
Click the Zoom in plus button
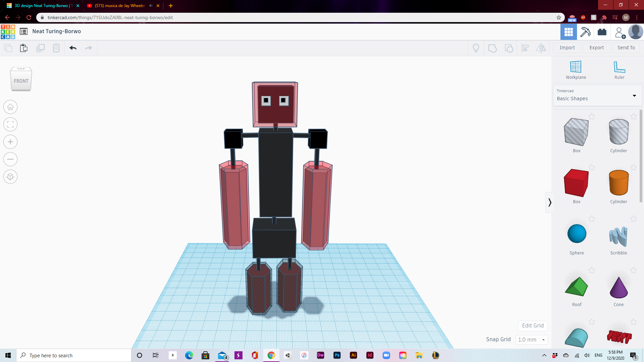coord(10,142)
